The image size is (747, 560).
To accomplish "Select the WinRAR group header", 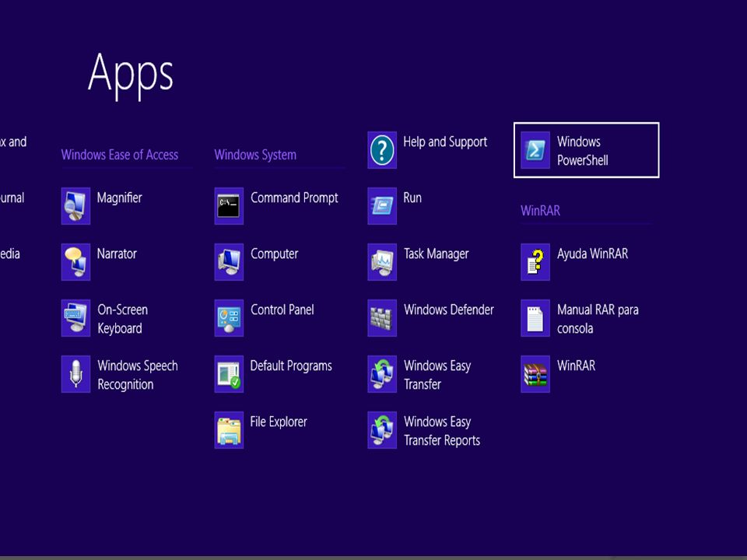I will coord(540,211).
